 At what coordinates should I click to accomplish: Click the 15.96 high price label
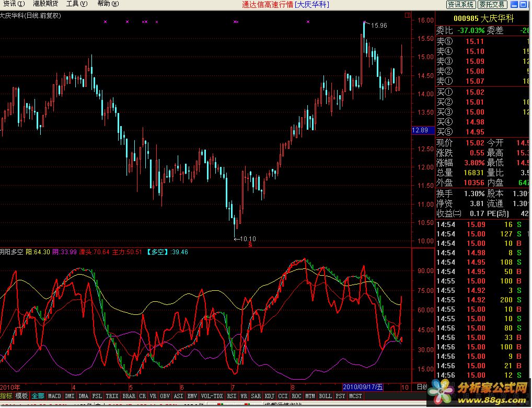379,26
